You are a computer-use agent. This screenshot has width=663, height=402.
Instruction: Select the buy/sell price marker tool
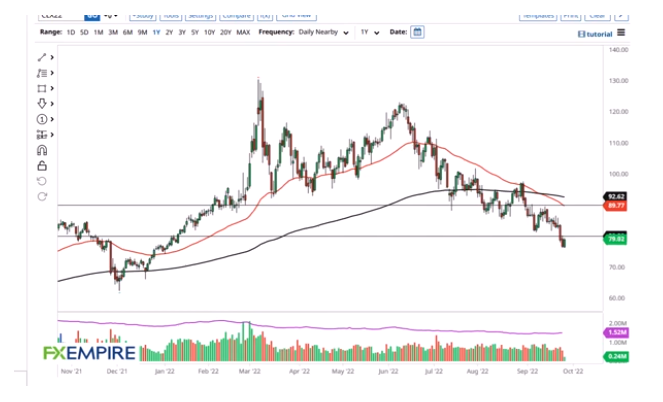coord(42,135)
